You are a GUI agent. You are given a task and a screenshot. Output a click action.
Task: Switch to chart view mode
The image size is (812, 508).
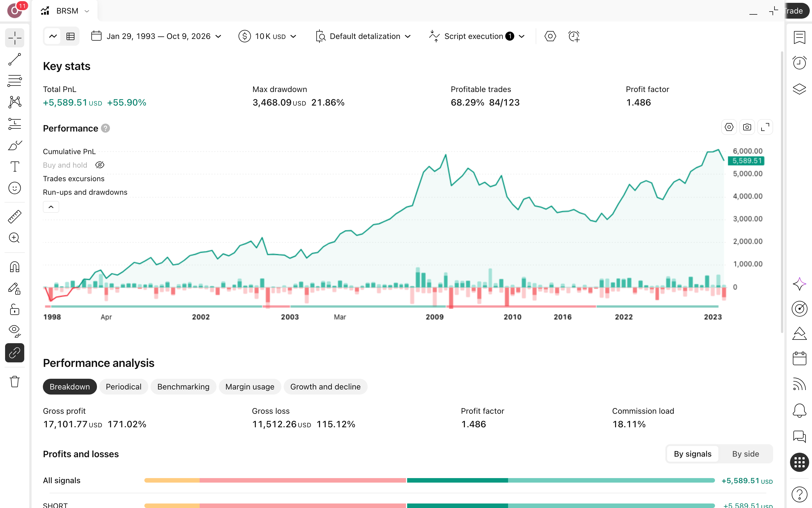tap(53, 36)
